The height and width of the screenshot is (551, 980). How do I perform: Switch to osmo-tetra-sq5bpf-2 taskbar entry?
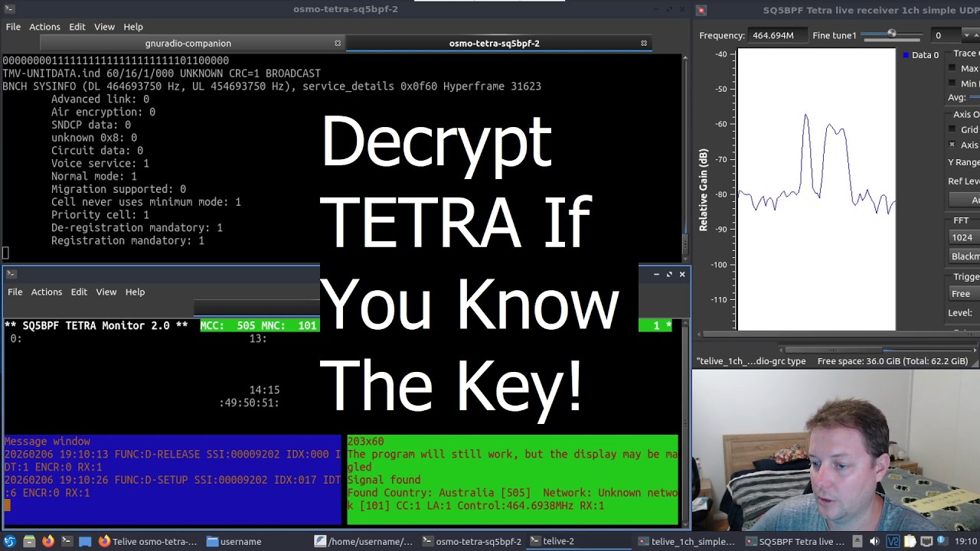[472, 541]
